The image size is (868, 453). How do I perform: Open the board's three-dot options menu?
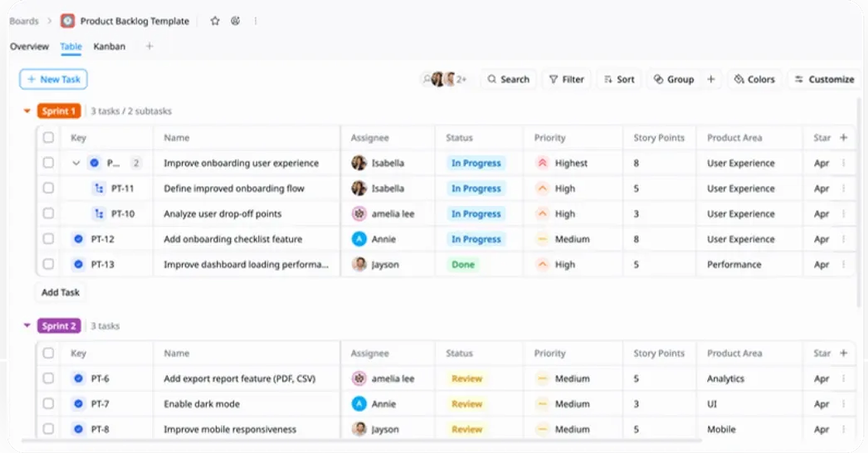(255, 21)
